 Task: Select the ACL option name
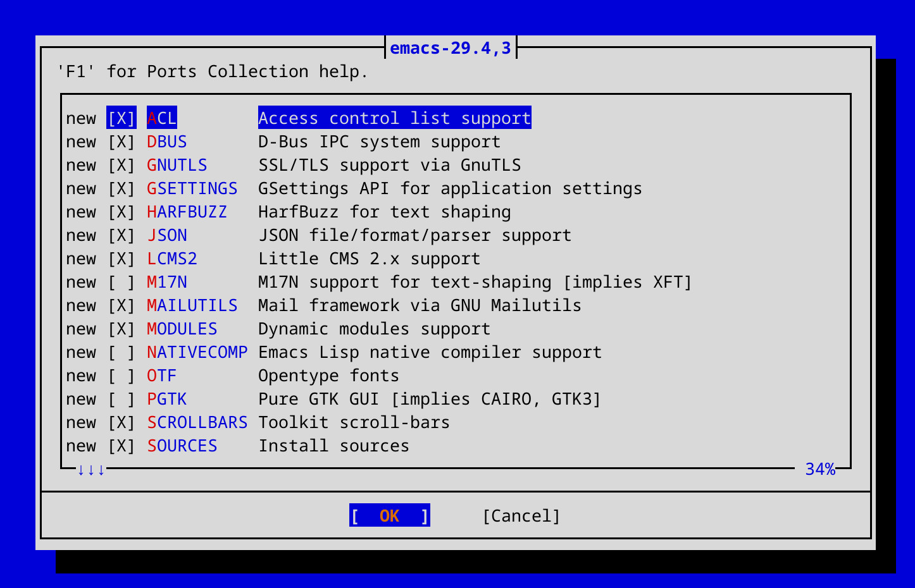coord(162,118)
